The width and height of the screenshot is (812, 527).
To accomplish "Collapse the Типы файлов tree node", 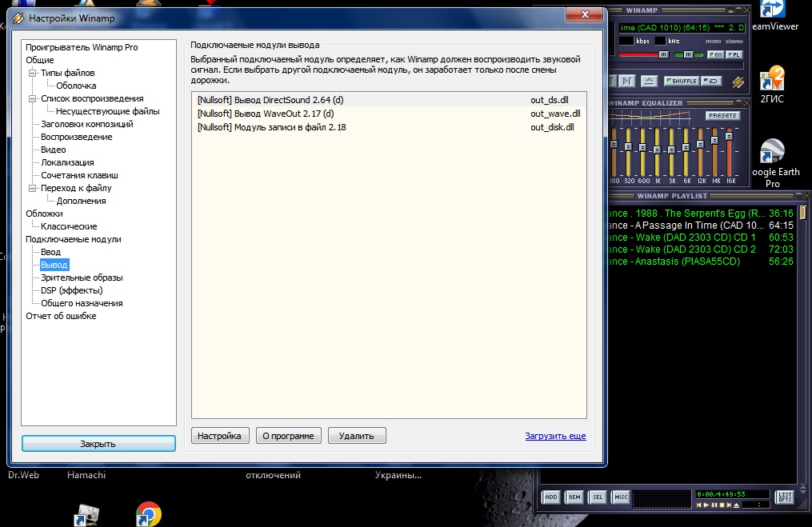I will [x=32, y=73].
